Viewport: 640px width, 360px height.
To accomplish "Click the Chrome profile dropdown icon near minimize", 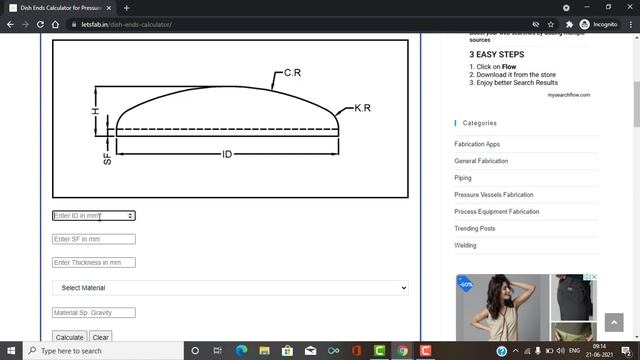I will 566,8.
